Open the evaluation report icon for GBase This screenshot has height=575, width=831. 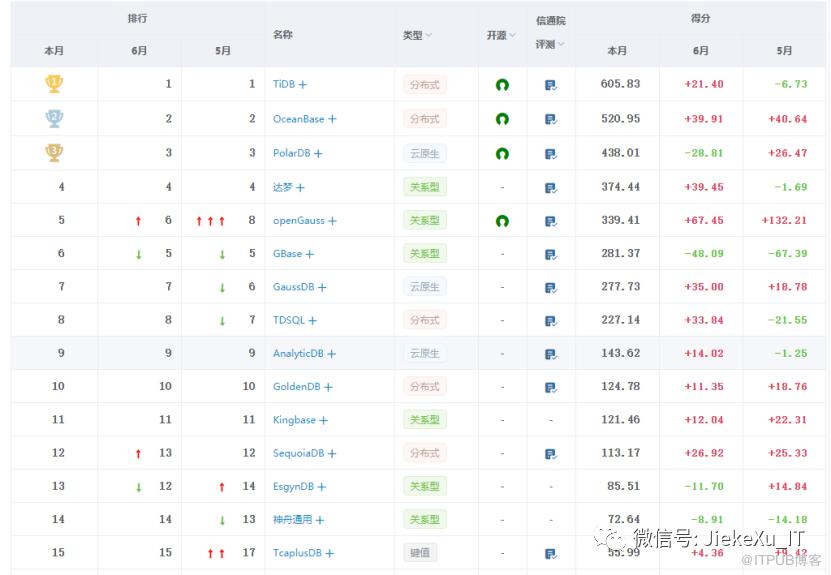[551, 255]
